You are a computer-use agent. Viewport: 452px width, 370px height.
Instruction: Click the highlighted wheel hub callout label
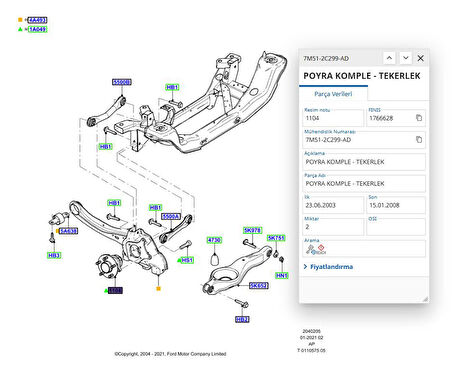pyautogui.click(x=115, y=290)
